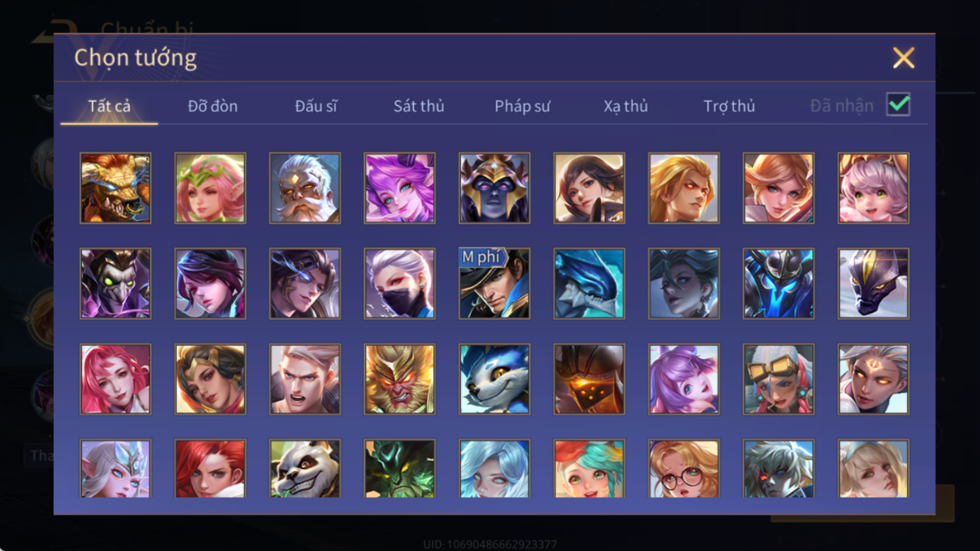Viewport: 980px width, 551px height.
Task: Choose the white-bearded old man hero
Action: (x=305, y=188)
